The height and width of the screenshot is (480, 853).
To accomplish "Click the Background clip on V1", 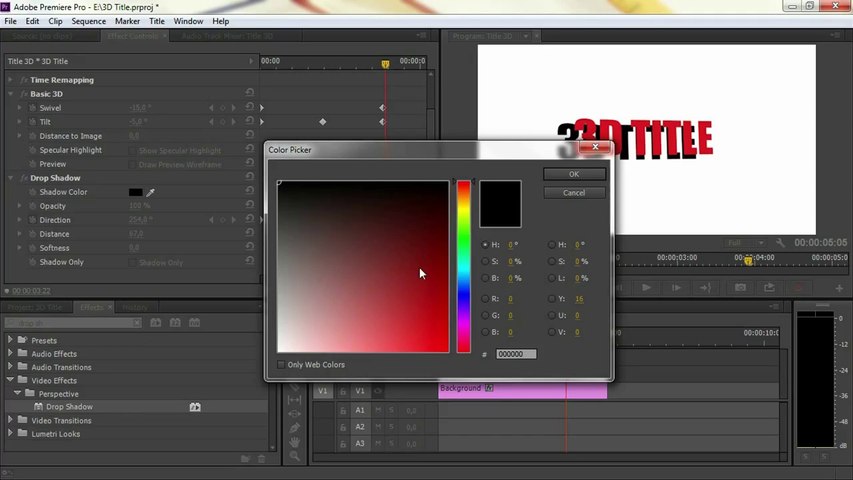I will (x=522, y=390).
